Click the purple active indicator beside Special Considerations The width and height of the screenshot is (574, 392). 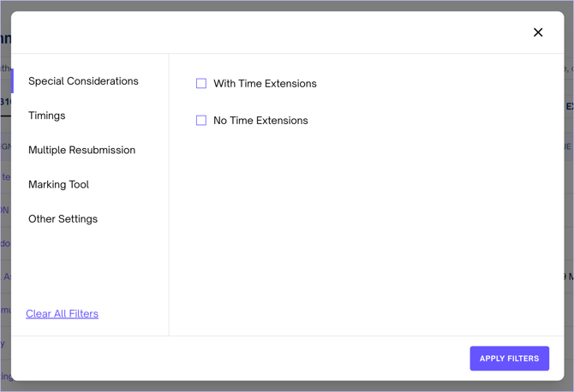pos(13,81)
